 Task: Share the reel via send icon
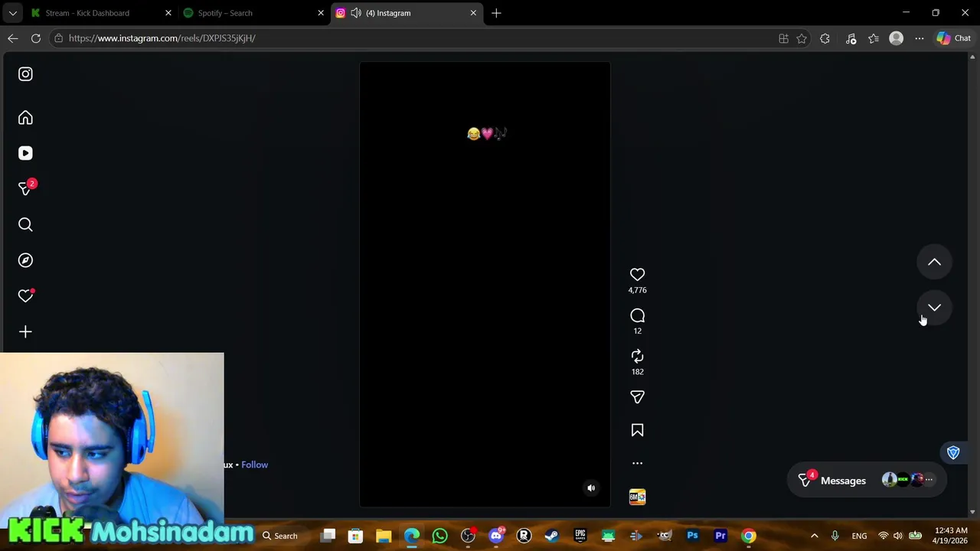coord(637,396)
